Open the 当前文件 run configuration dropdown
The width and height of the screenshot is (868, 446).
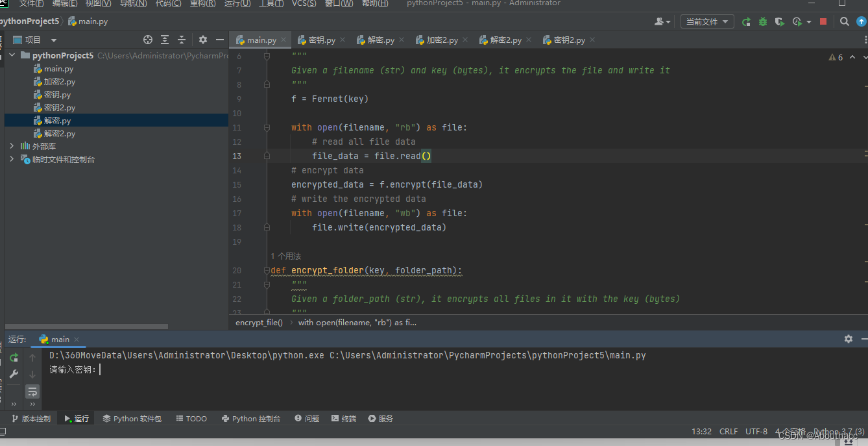(707, 21)
